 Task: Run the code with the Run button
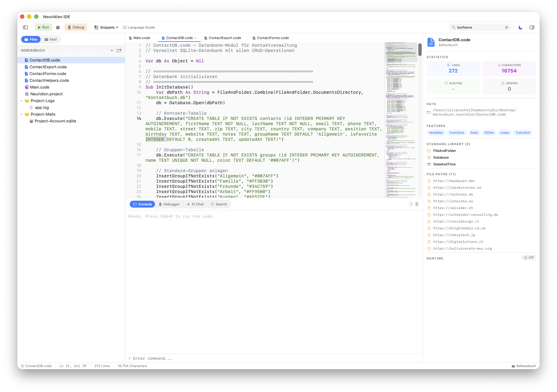click(x=43, y=27)
